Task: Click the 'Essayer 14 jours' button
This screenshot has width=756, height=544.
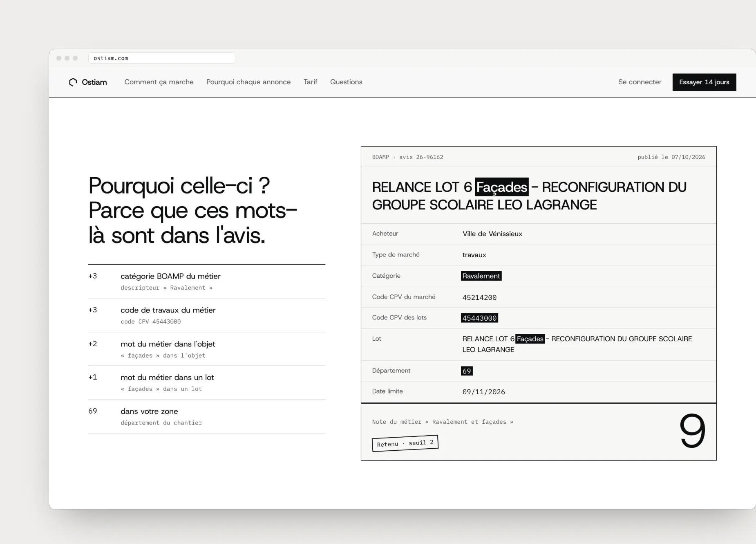Action: [704, 82]
